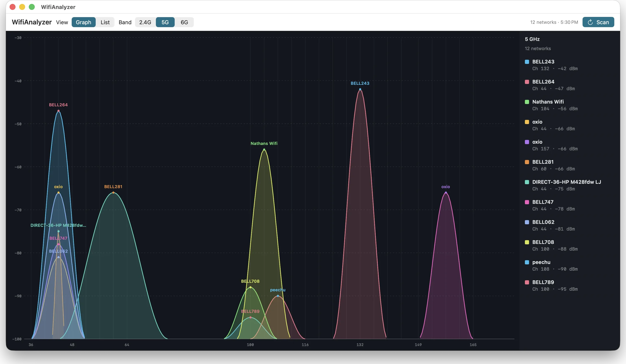Click peechu label on graph
The height and width of the screenshot is (364, 626).
[277, 290]
